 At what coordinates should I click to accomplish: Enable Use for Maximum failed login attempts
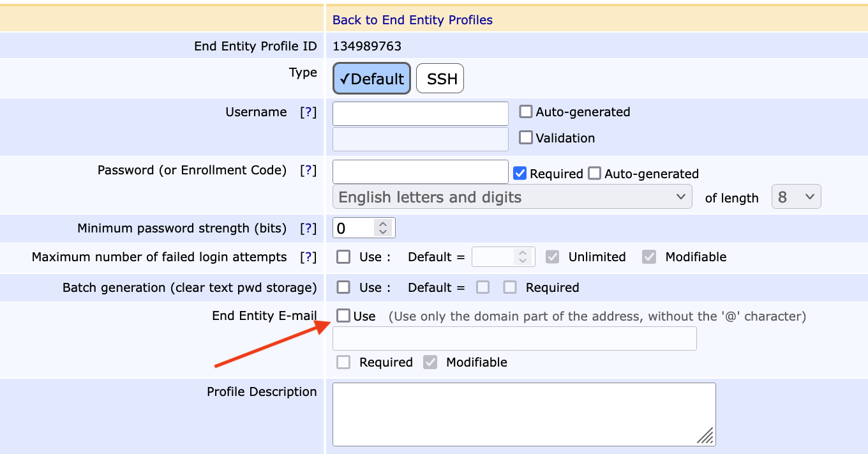344,257
